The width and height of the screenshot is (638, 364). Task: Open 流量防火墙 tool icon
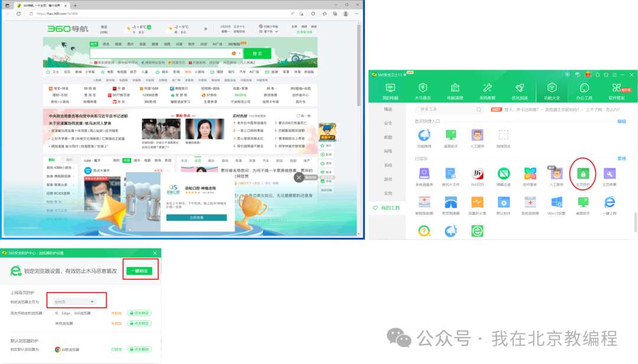tap(477, 205)
